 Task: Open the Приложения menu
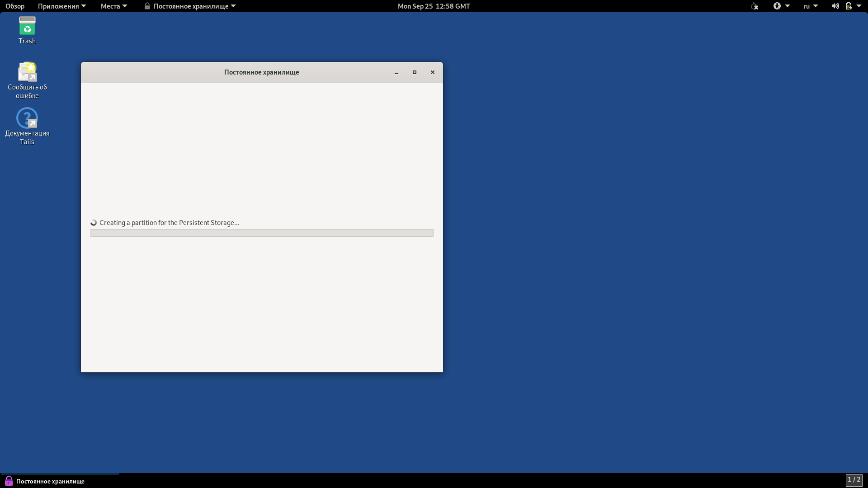pos(61,6)
